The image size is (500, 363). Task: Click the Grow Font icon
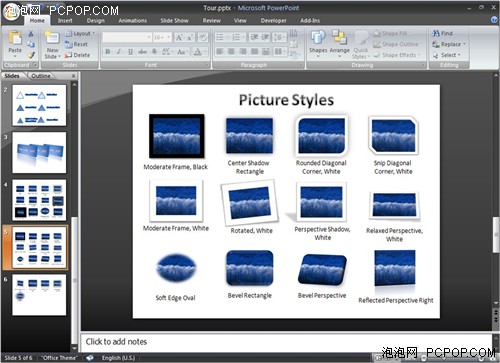click(179, 37)
